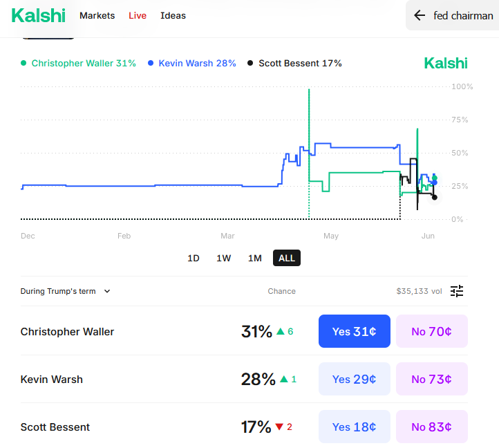Viewport: 499px width, 448px height.
Task: Open the Live tab
Action: click(138, 15)
